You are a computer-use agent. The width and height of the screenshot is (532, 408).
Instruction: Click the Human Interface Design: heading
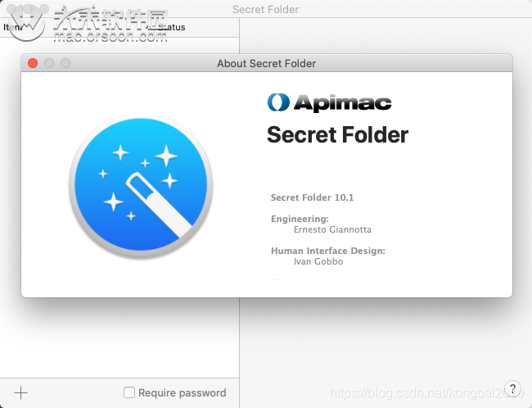[x=328, y=251]
